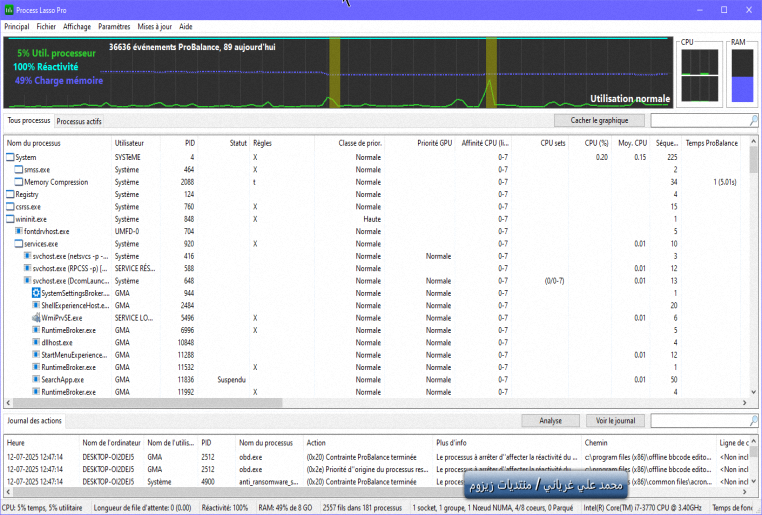Select the Journal des actions tab
This screenshot has width=762, height=515.
pos(34,421)
